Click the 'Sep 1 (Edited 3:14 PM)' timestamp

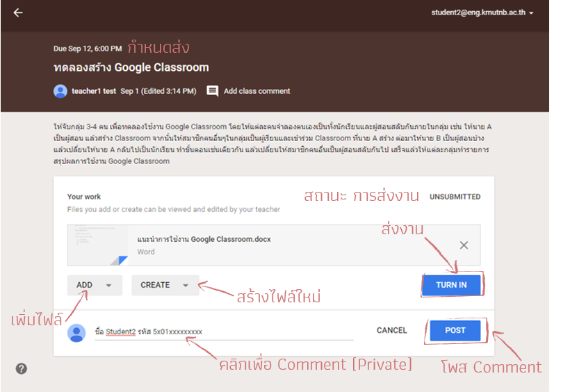158,91
